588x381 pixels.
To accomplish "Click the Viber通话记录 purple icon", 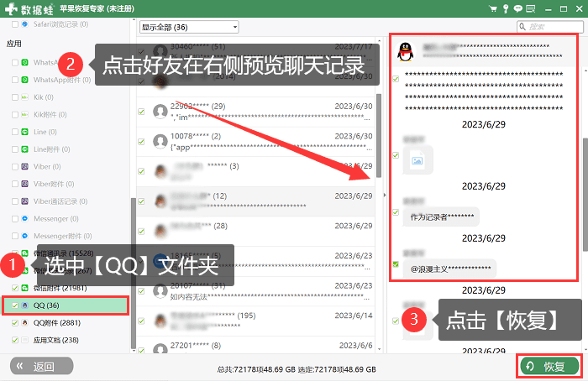I will 24,201.
